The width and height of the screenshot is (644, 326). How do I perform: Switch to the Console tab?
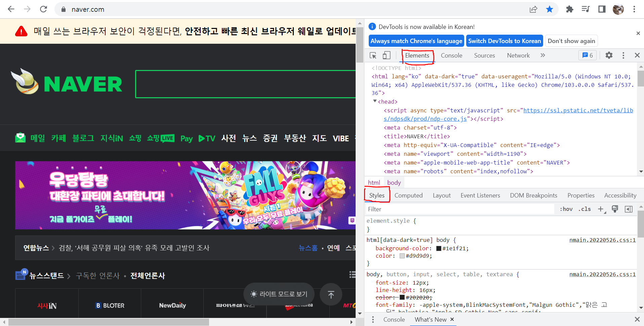coord(451,56)
